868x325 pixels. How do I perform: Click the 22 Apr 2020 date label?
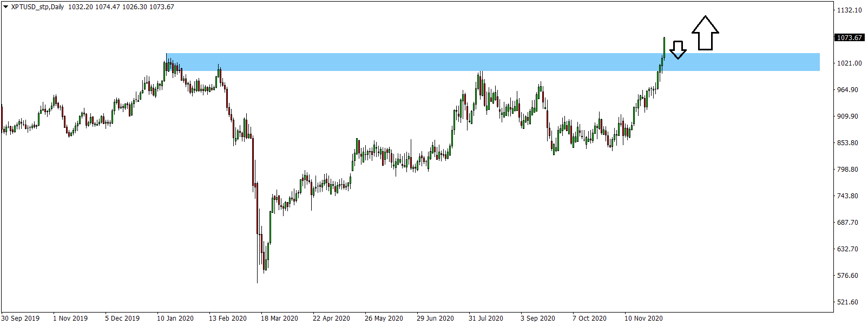(332, 318)
